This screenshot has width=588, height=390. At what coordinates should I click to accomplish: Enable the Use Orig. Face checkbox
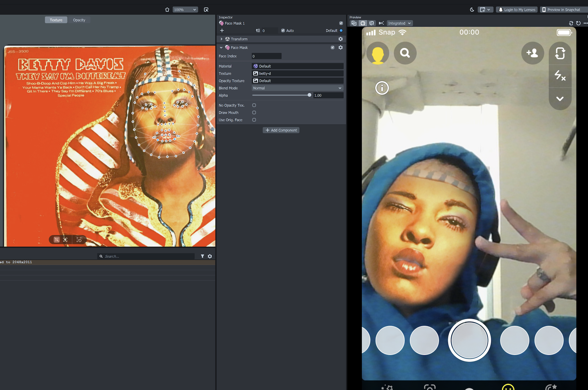(x=254, y=120)
